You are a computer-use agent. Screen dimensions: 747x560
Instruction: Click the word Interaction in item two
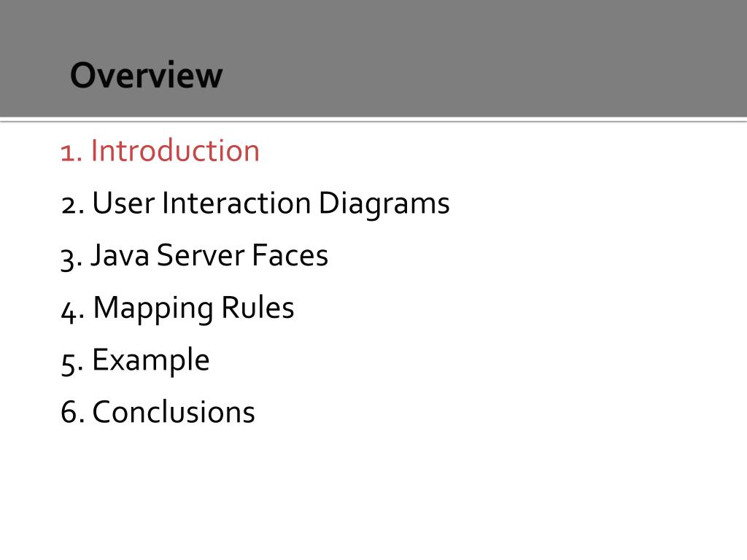coord(237,203)
